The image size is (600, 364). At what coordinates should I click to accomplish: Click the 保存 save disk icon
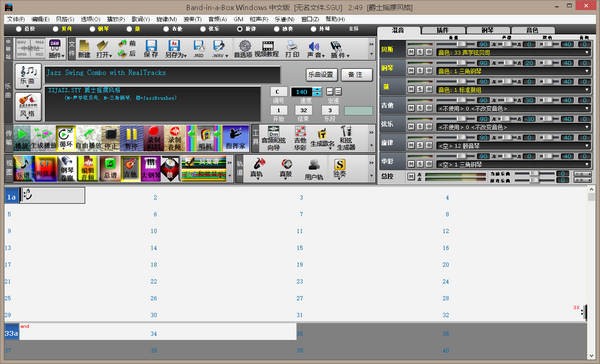pyautogui.click(x=151, y=49)
